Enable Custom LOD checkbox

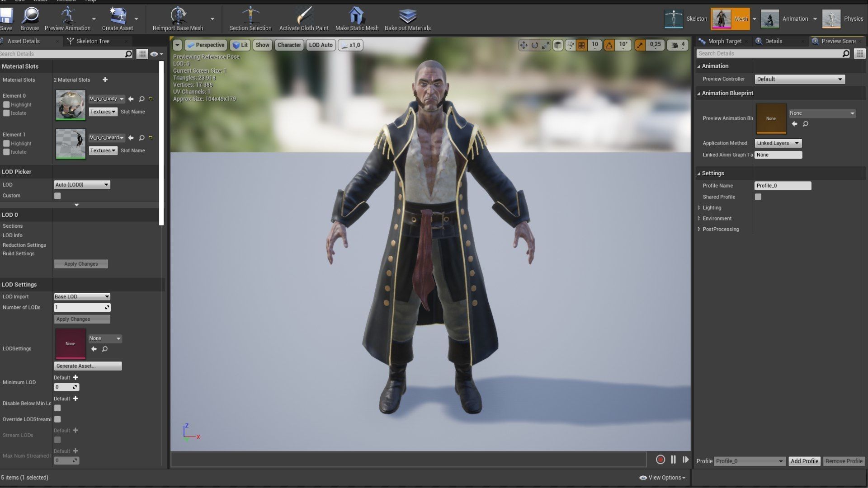click(x=57, y=196)
